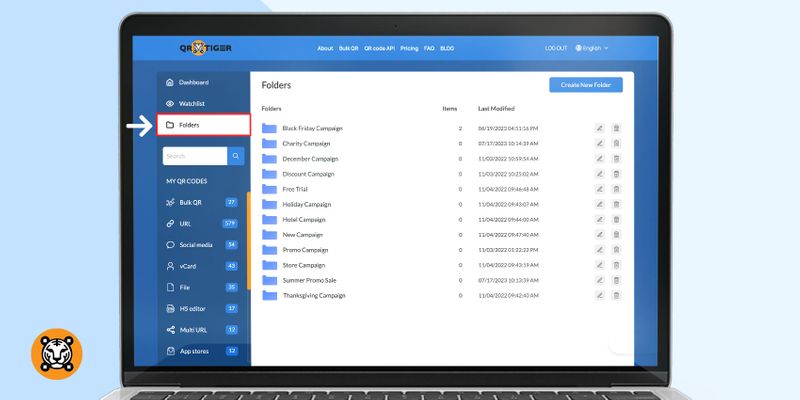Edit the December Campaign folder
The image size is (800, 400).
click(x=599, y=159)
